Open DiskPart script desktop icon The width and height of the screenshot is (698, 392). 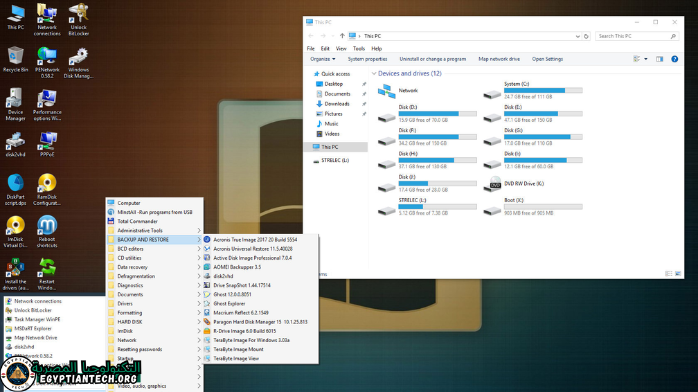(x=16, y=190)
